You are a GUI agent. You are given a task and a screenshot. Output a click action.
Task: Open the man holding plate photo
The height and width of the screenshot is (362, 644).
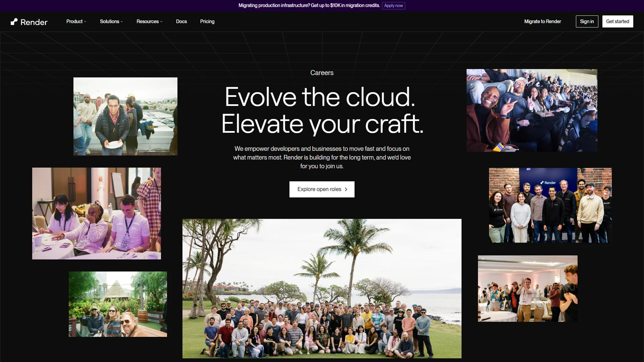point(125,116)
